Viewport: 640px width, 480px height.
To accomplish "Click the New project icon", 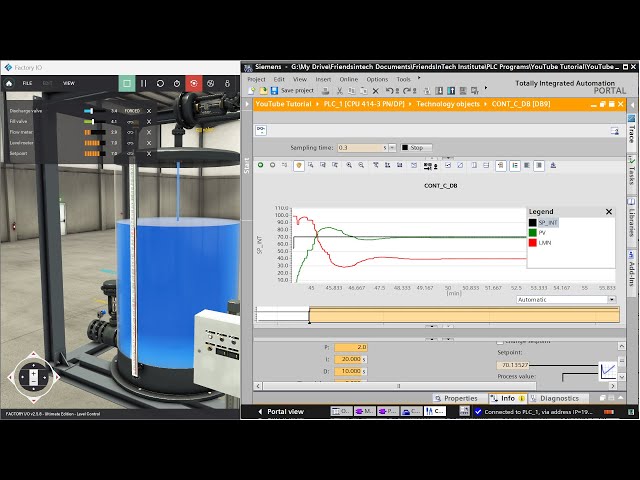I will (251, 91).
